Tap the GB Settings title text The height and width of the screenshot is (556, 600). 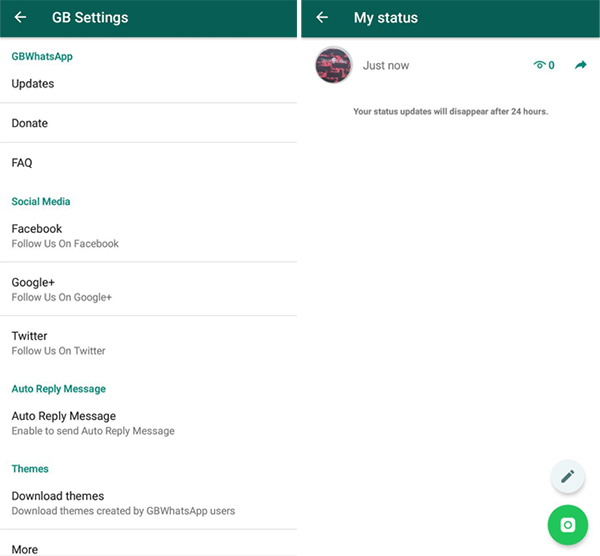(x=90, y=17)
